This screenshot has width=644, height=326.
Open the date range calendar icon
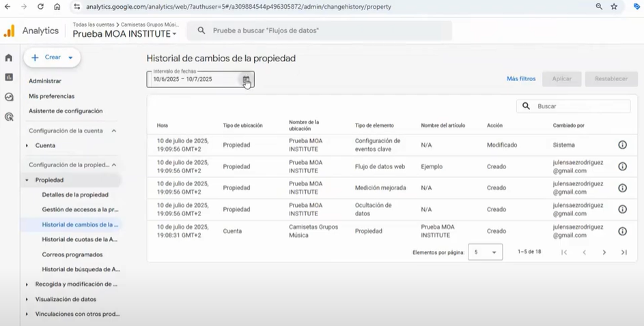point(246,80)
